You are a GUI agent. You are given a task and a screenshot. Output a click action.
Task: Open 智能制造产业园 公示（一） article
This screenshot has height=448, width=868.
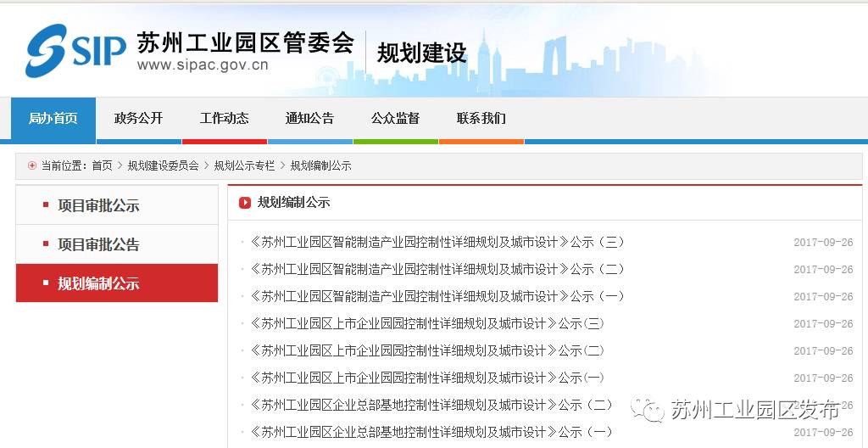tap(437, 297)
